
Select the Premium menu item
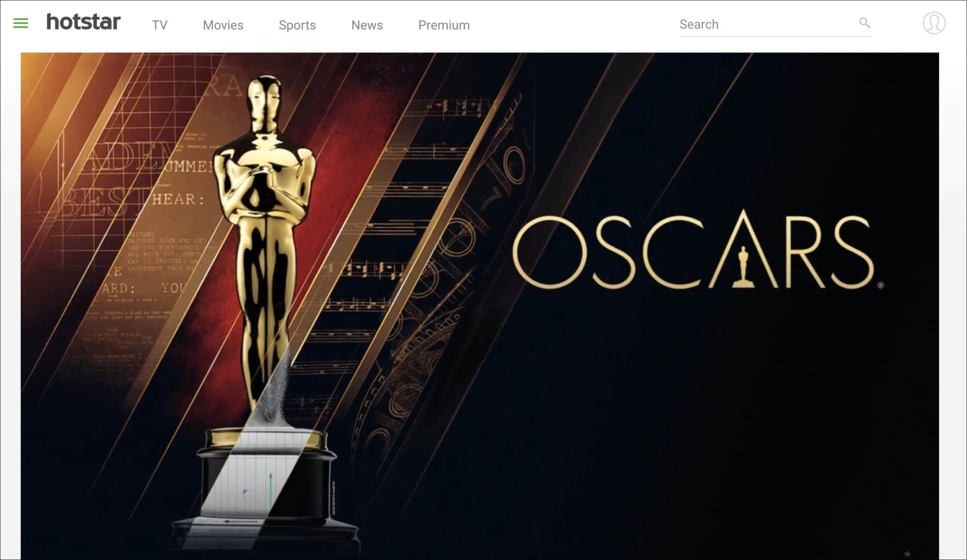pyautogui.click(x=444, y=25)
